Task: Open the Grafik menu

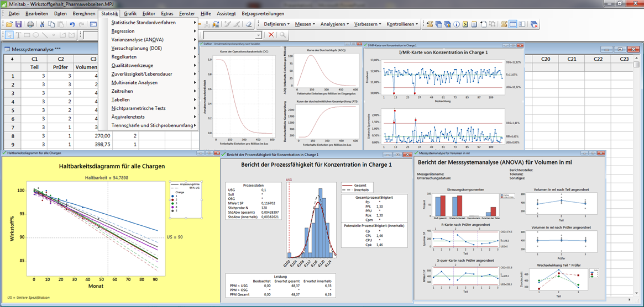Action: click(x=130, y=14)
